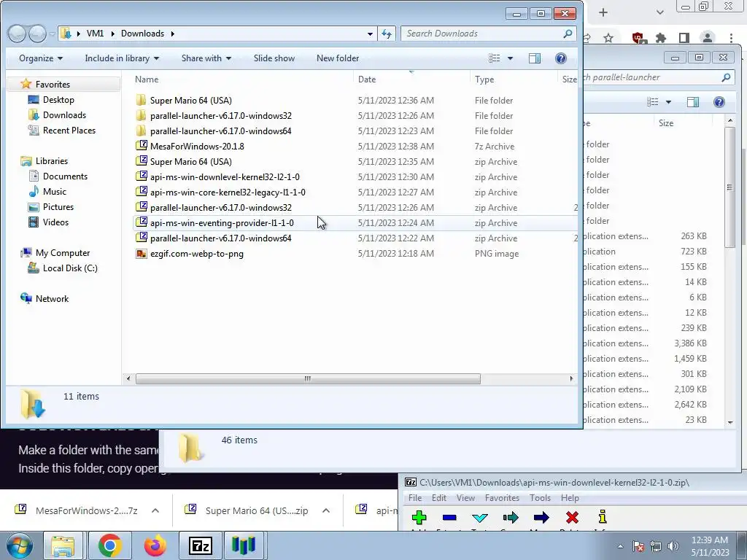Select Recent Places in navigation pane
Viewport: 747px width, 560px height.
tap(69, 130)
